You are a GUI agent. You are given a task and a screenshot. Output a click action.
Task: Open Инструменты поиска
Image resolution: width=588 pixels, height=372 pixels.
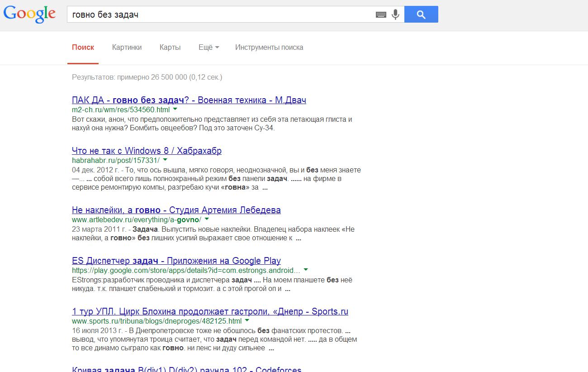pyautogui.click(x=269, y=48)
